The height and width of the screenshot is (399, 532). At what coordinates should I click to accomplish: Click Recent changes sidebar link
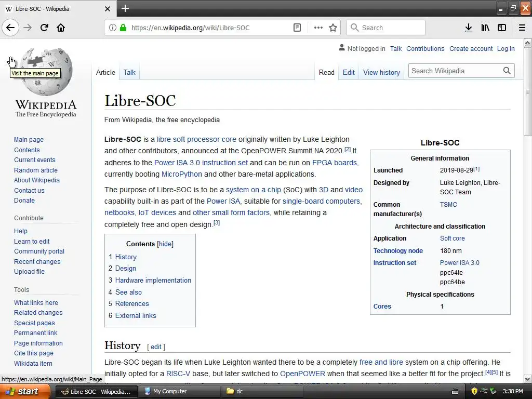(x=37, y=262)
